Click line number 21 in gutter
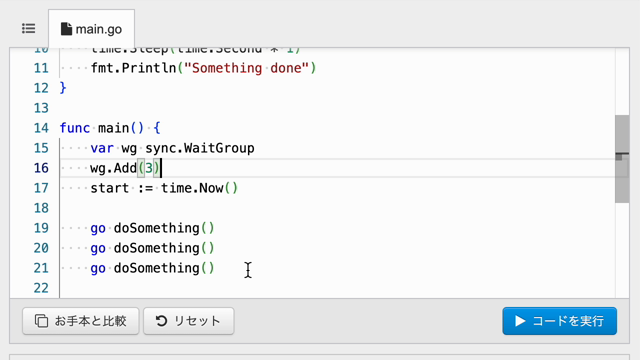This screenshot has width=640, height=360. (41, 268)
